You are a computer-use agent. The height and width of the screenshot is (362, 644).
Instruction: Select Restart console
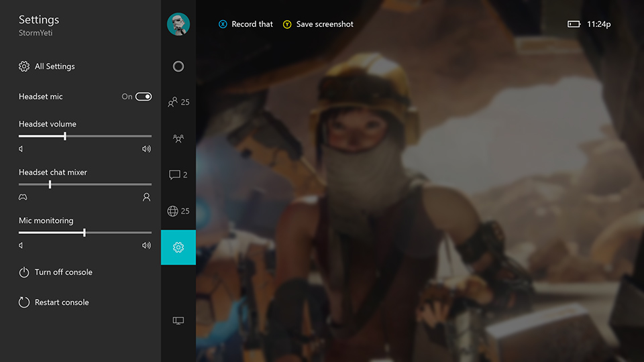[x=54, y=302]
